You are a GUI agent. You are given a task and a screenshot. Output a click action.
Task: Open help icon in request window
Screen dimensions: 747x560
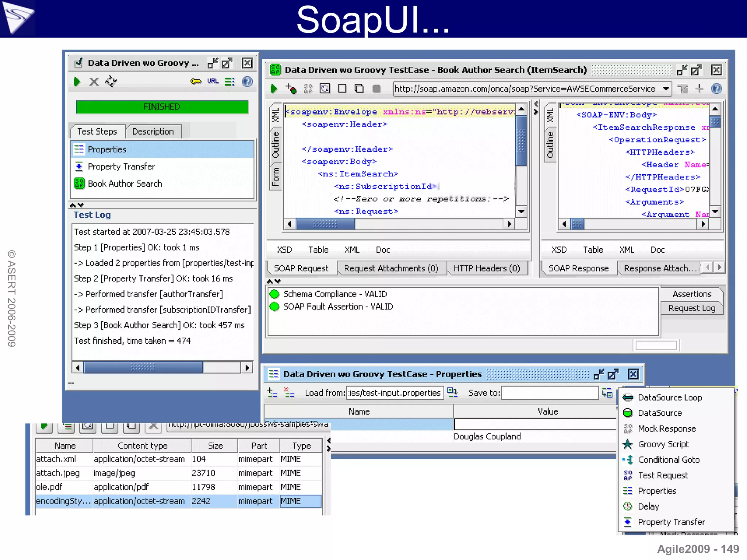point(717,89)
